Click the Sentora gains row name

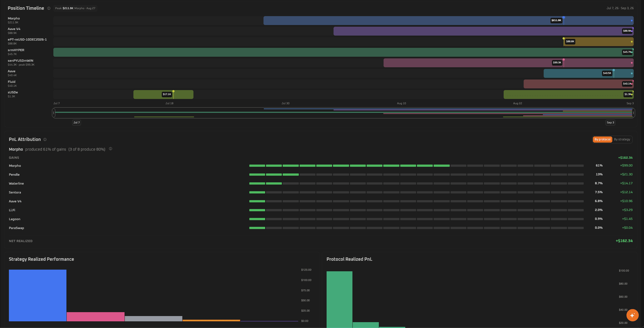(x=15, y=192)
